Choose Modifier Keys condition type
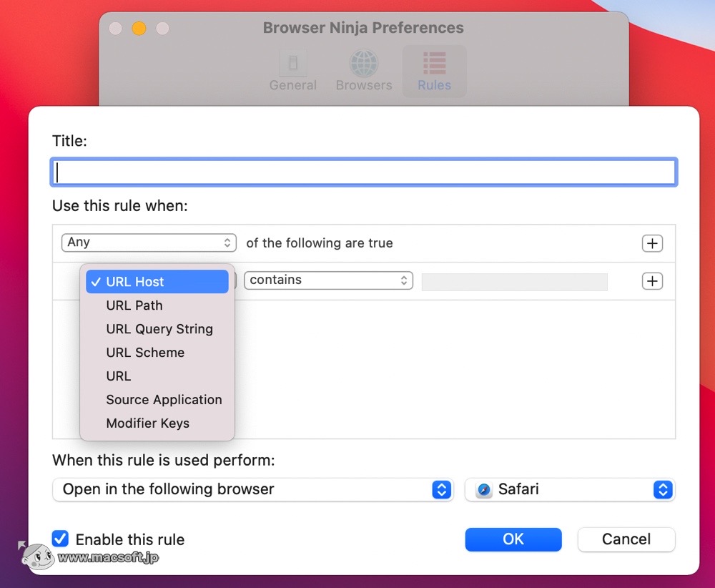Viewport: 715px width, 588px height. 147,423
